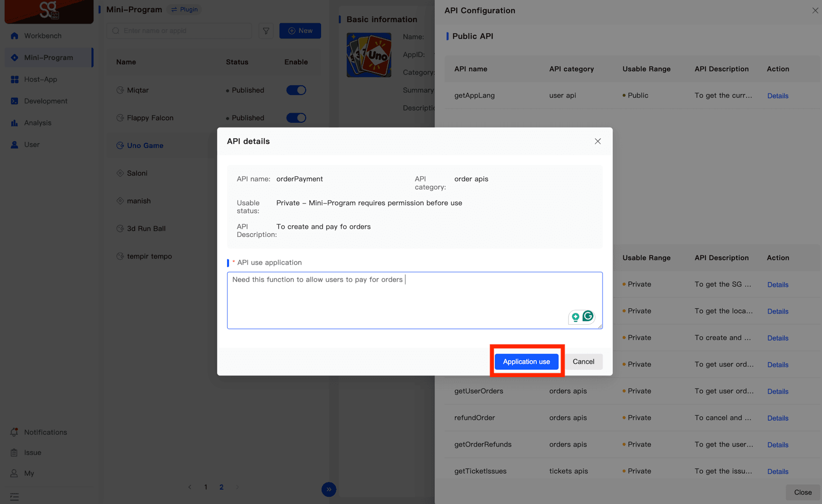
Task: Go to Development in the sidebar
Action: (49, 101)
